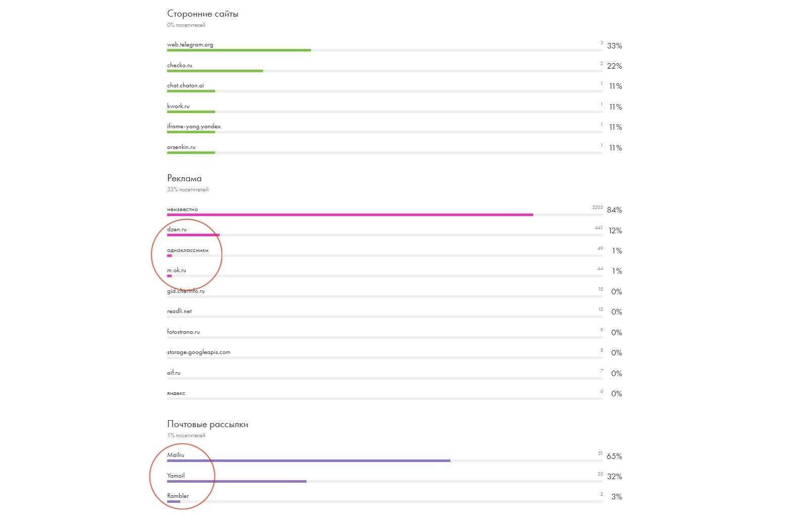Click the aif.ru advertising source
Viewport: 812px width, 516px height.
[x=173, y=373]
